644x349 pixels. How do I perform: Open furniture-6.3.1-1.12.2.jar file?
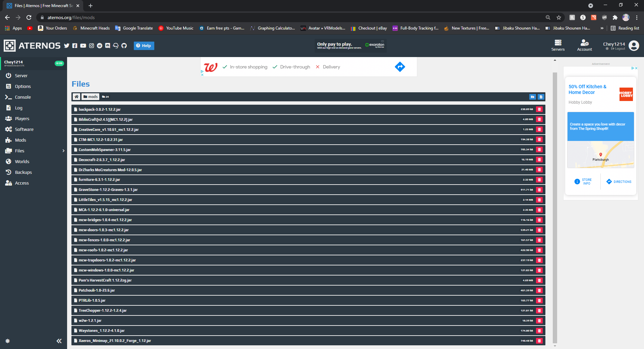pos(308,180)
